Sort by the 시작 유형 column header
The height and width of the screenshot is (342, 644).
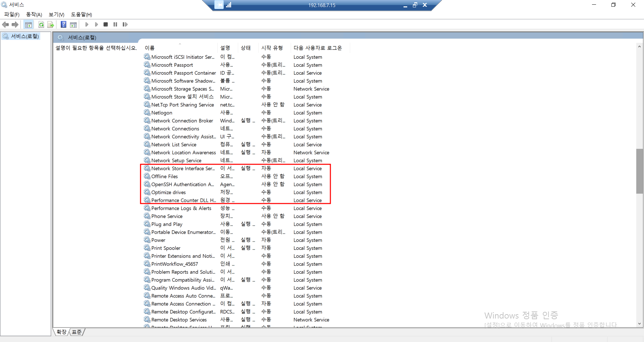[x=274, y=48]
